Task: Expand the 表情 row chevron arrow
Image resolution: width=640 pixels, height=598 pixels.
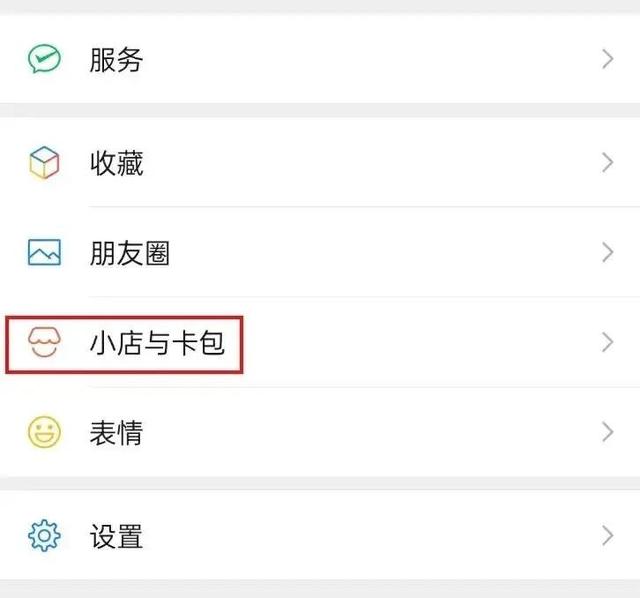Action: coord(607,433)
